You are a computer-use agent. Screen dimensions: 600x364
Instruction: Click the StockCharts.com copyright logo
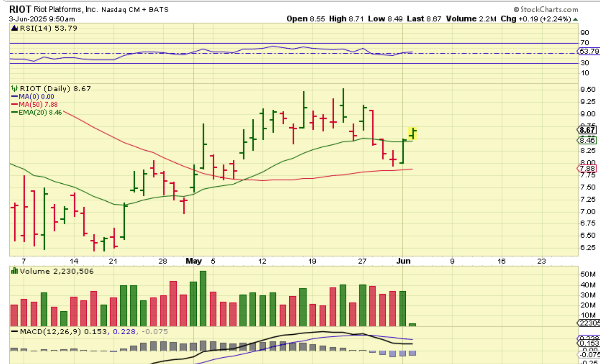546,9
